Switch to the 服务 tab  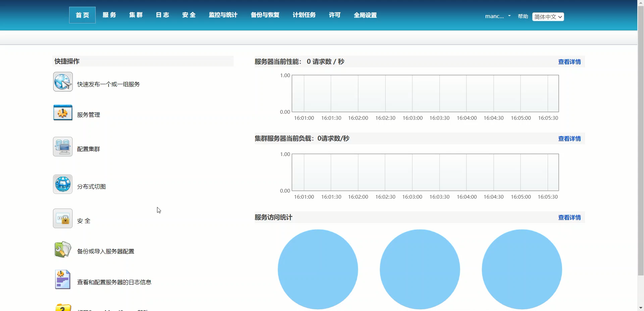tap(109, 15)
